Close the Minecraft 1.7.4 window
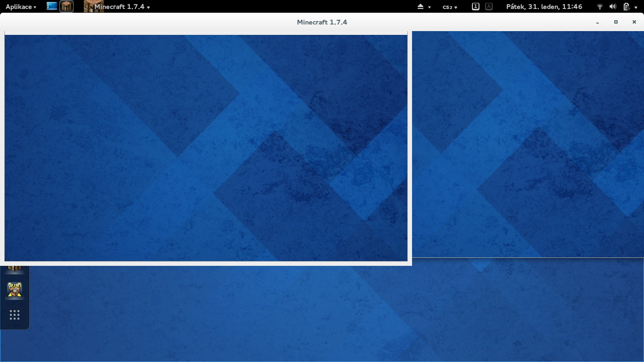Image resolution: width=644 pixels, height=362 pixels. pos(634,22)
